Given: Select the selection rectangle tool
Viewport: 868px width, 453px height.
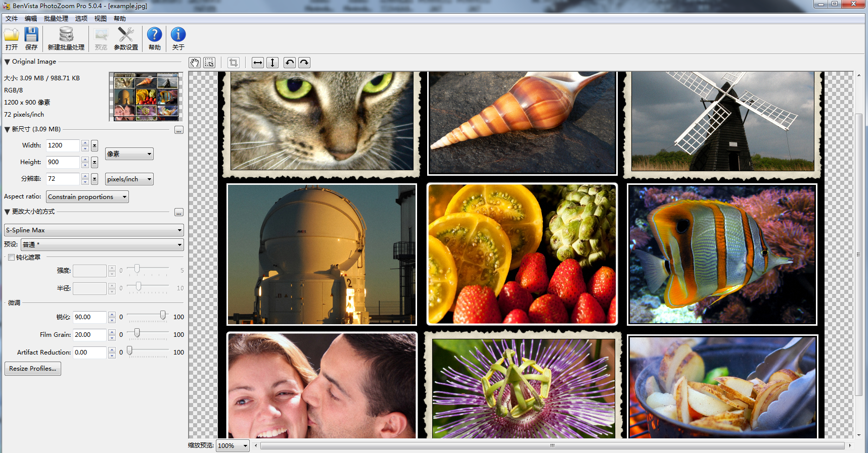Looking at the screenshot, I should [209, 63].
